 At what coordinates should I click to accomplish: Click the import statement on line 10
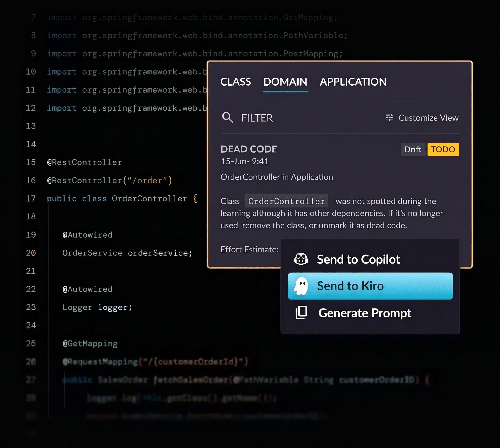pos(127,72)
